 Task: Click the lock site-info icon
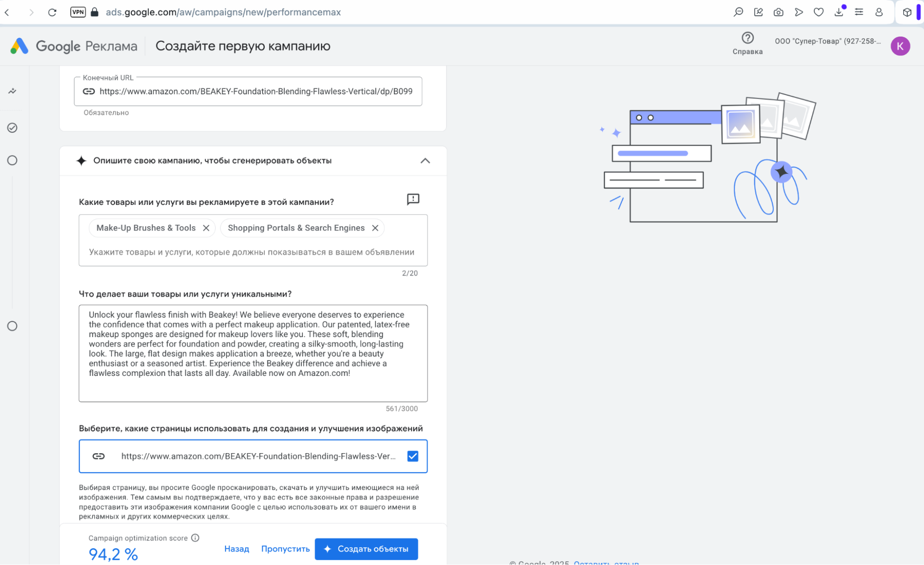[x=95, y=12]
